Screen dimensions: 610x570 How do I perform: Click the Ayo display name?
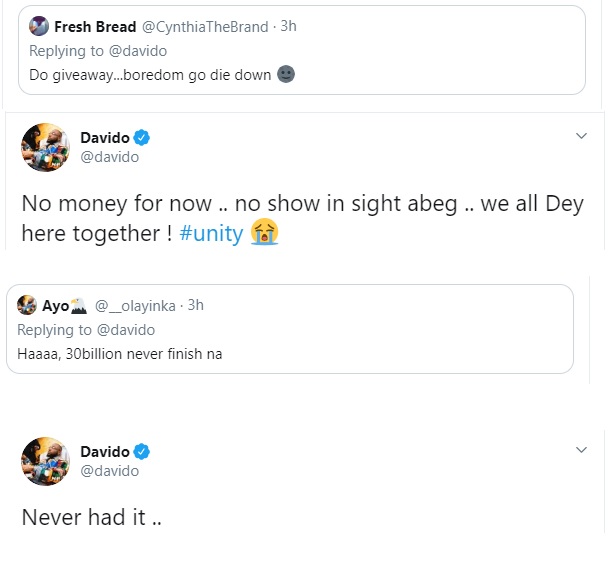coord(56,306)
